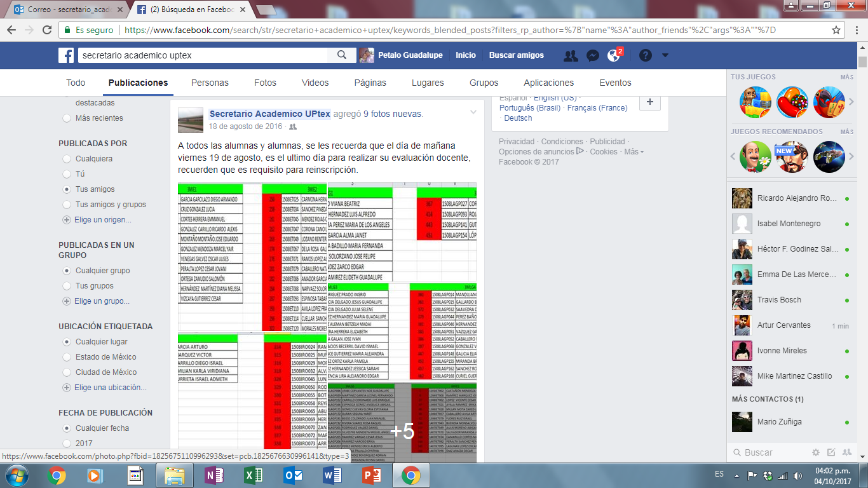Select Cualquier grupo radio option
Image resolution: width=868 pixels, height=488 pixels.
tap(67, 271)
